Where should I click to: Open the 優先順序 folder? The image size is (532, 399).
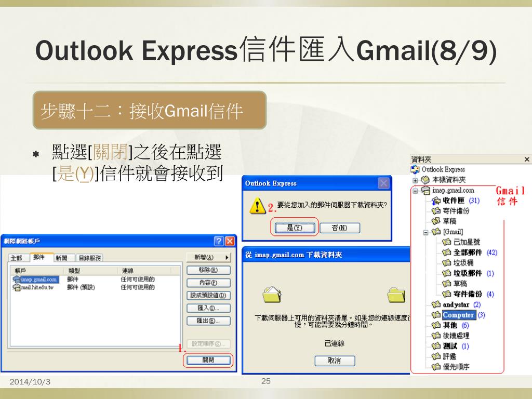pyautogui.click(x=456, y=367)
